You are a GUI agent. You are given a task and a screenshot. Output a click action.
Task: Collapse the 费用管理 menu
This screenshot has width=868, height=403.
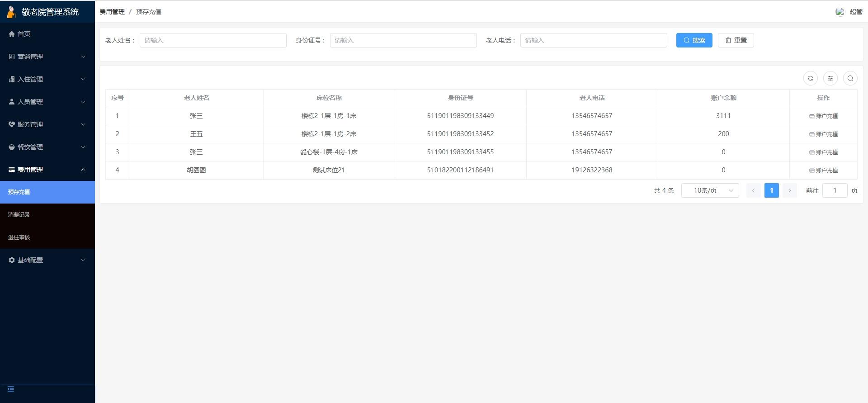(x=47, y=170)
